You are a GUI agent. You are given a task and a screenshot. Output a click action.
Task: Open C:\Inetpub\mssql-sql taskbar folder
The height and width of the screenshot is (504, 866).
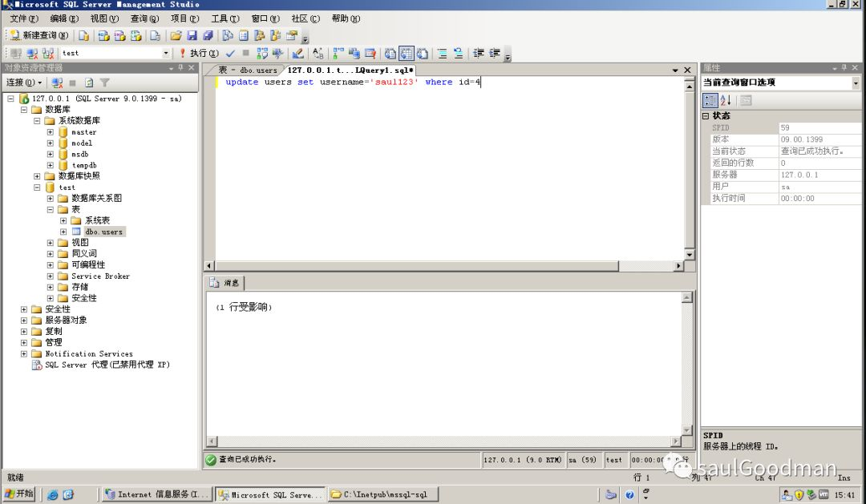(382, 494)
